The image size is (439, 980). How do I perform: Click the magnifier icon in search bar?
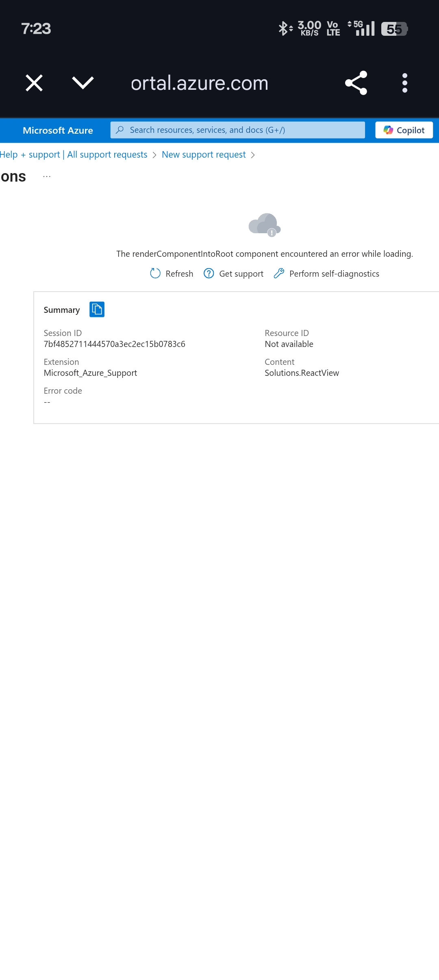click(x=120, y=130)
